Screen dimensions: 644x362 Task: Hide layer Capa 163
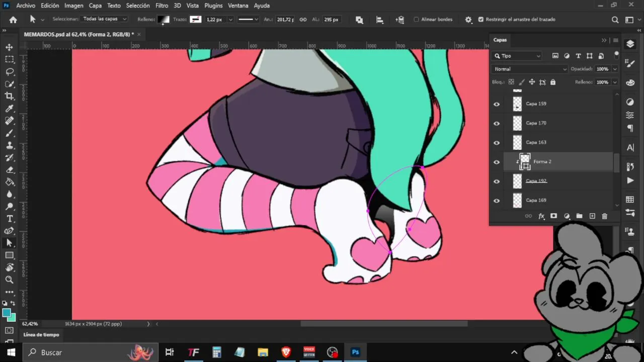(497, 143)
